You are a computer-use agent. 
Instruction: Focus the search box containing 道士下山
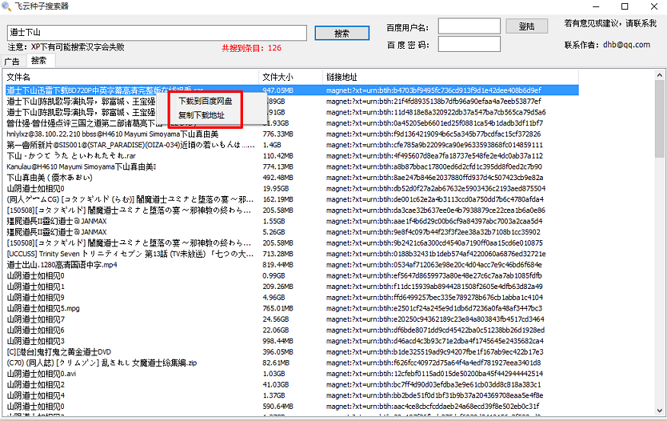tap(157, 33)
